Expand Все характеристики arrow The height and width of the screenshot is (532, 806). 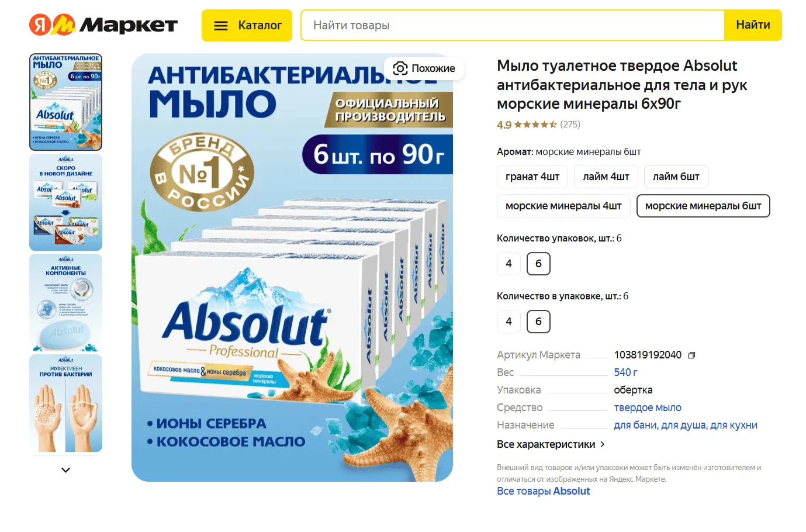(x=603, y=444)
